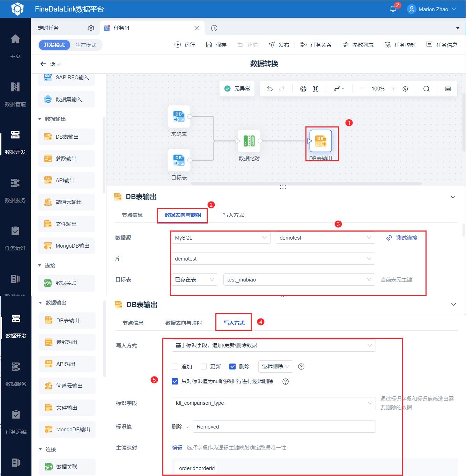
Task: Collapse the lower DB表输出 panel chevron
Action: [x=454, y=305]
